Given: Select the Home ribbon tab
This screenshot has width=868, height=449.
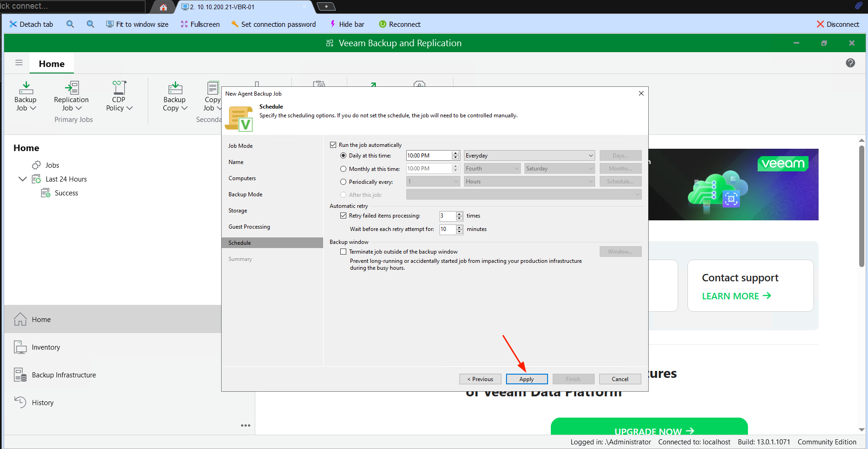Looking at the screenshot, I should coord(52,64).
